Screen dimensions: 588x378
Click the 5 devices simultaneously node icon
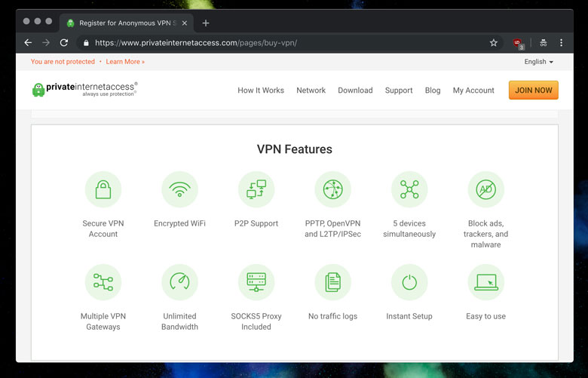click(x=409, y=189)
